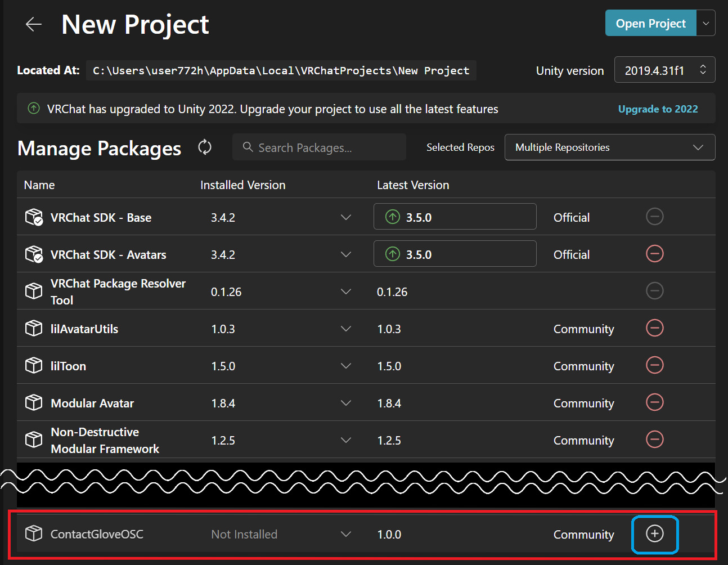Viewport: 728px width, 565px height.
Task: Click the upgrade notice arrow icon
Action: 34,108
